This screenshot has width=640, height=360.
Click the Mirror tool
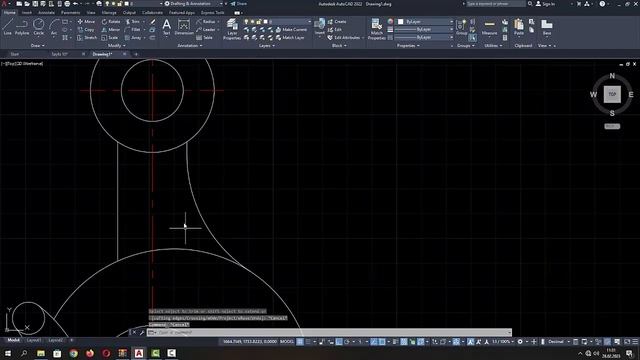[x=111, y=29]
